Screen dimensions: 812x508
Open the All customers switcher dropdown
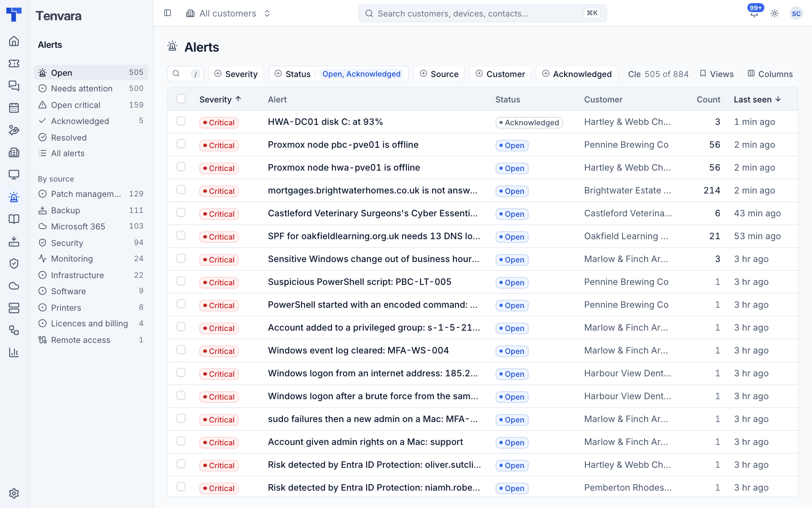pyautogui.click(x=228, y=13)
